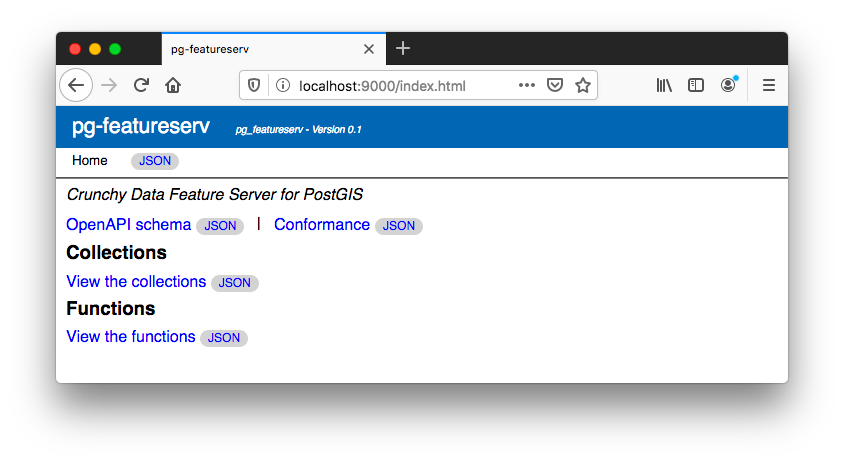Open the OpenAPI schema link
This screenshot has height=463, width=844.
129,225
